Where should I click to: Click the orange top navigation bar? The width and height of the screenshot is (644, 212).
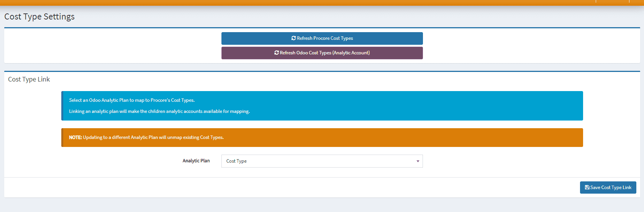tap(306, 2)
